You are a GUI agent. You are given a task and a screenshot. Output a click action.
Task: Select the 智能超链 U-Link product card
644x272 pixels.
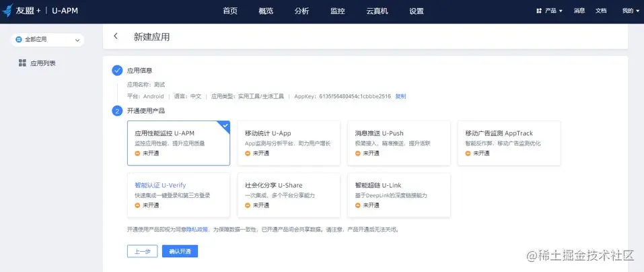pos(399,195)
